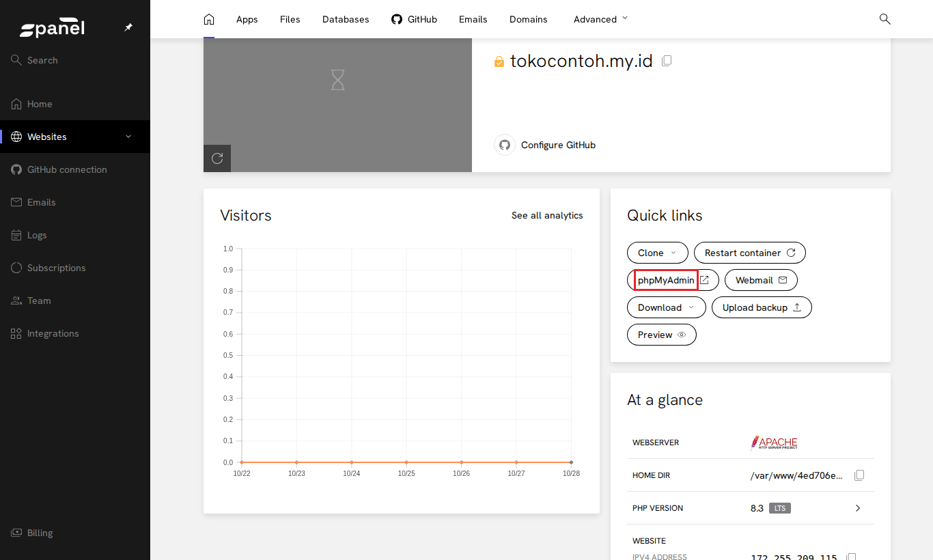Click the GitHub icon beside Configure GitHub
Viewport: 933px width, 560px height.
505,145
